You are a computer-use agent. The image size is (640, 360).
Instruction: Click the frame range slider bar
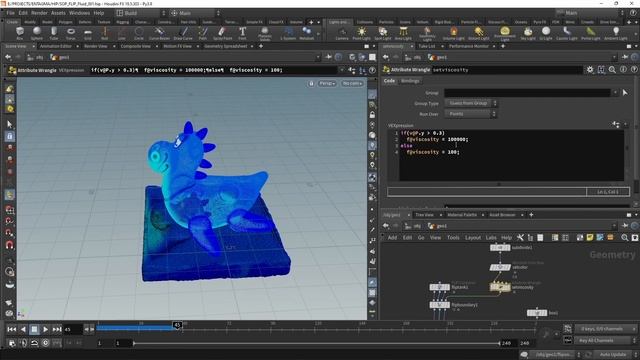pyautogui.click(x=316, y=343)
